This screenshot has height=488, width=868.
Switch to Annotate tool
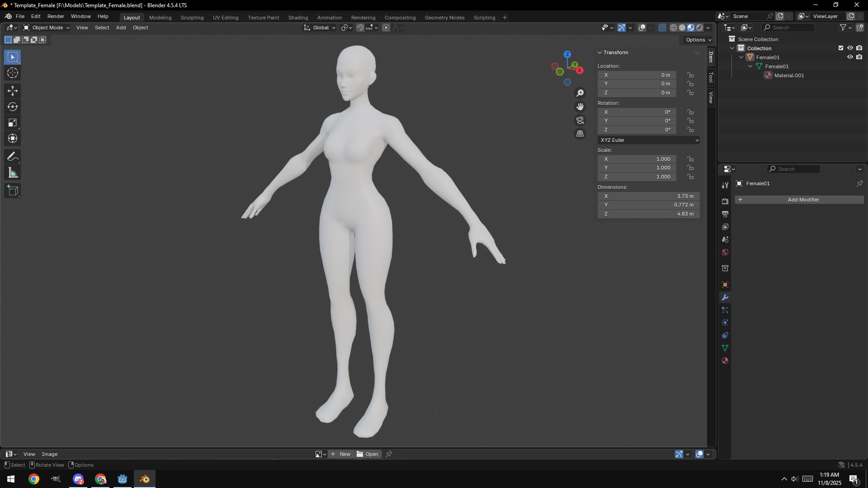[x=13, y=157]
